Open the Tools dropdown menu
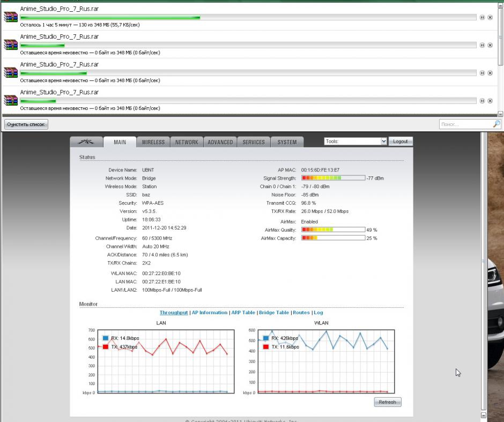The width and height of the screenshot is (504, 422). coord(355,141)
